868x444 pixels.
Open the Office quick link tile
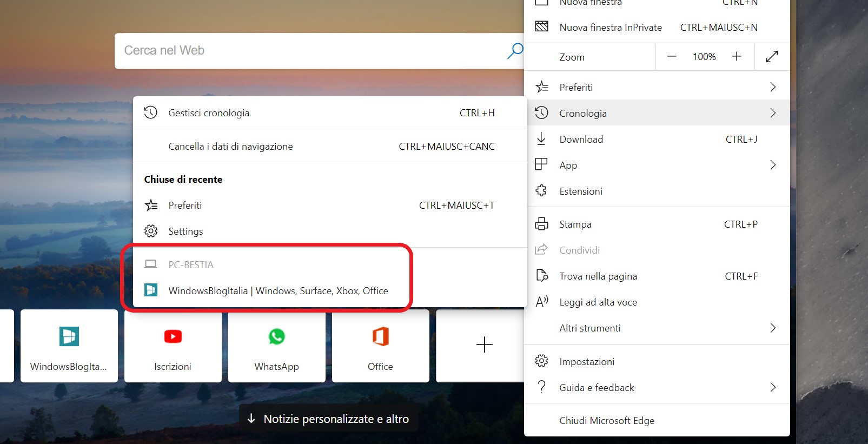pyautogui.click(x=381, y=346)
